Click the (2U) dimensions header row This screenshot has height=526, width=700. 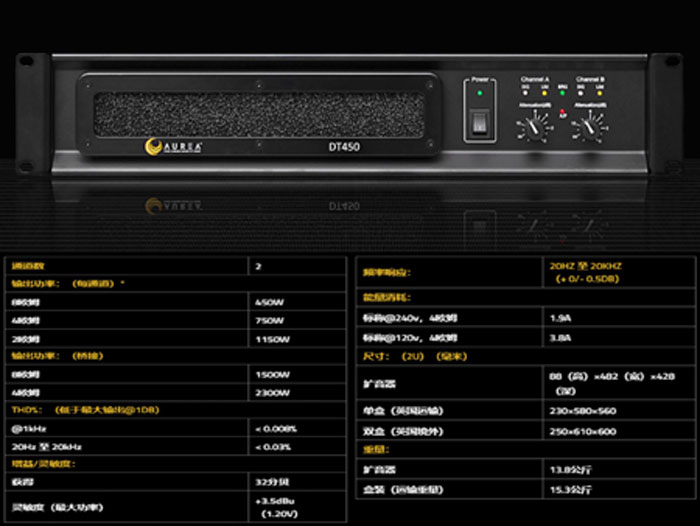coord(526,356)
